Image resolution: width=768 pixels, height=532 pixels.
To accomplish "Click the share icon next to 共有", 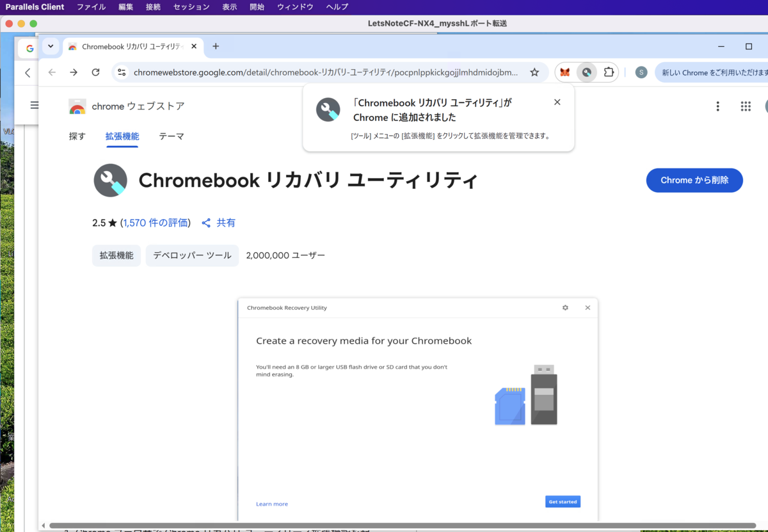I will coord(206,223).
